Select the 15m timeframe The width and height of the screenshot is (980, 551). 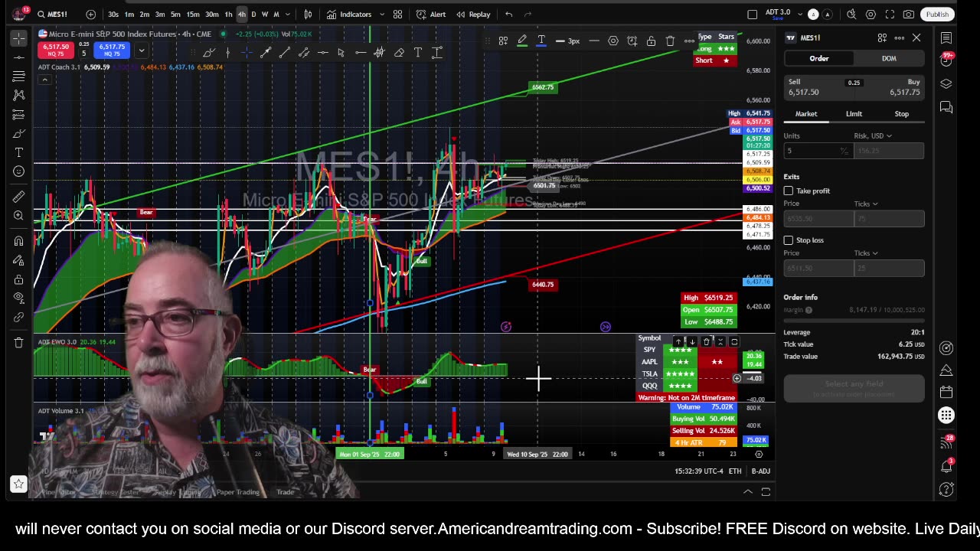coord(193,15)
